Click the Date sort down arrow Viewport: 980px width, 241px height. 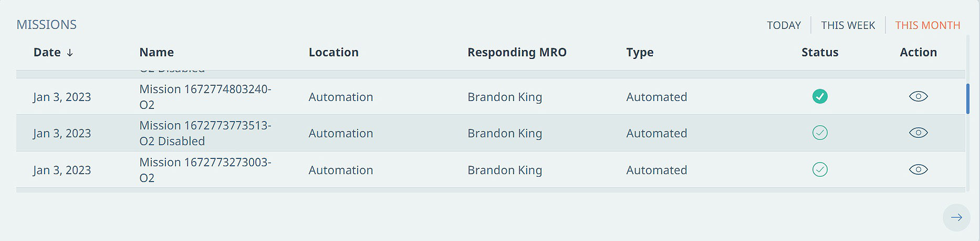[70, 53]
